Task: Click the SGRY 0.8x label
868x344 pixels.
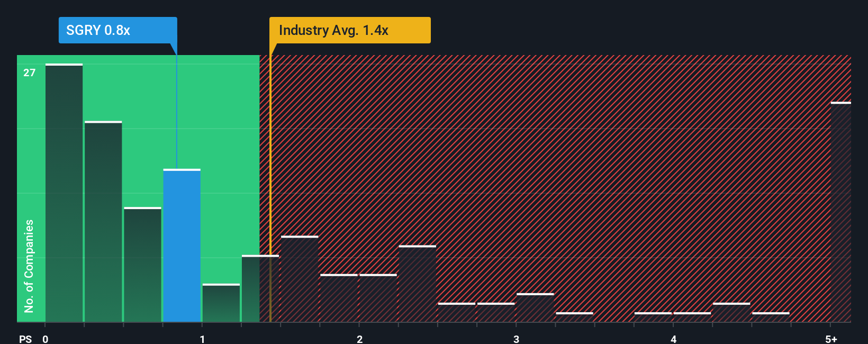Action: coord(117,30)
